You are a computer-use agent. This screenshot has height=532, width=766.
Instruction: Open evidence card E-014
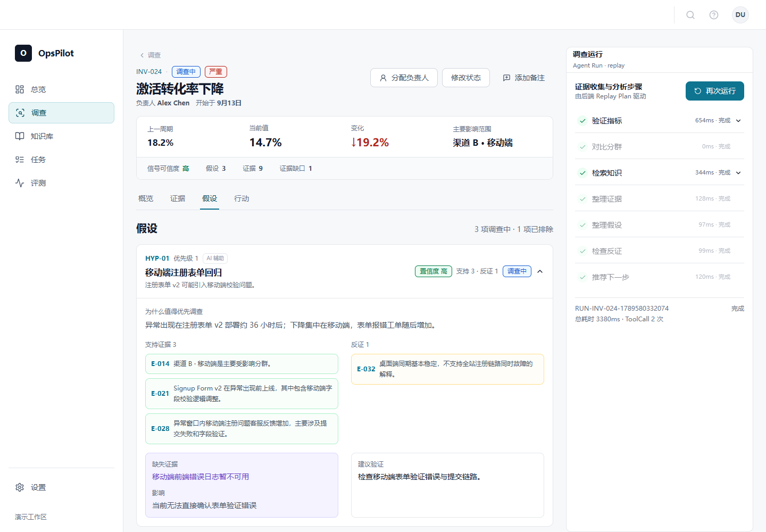pos(242,364)
